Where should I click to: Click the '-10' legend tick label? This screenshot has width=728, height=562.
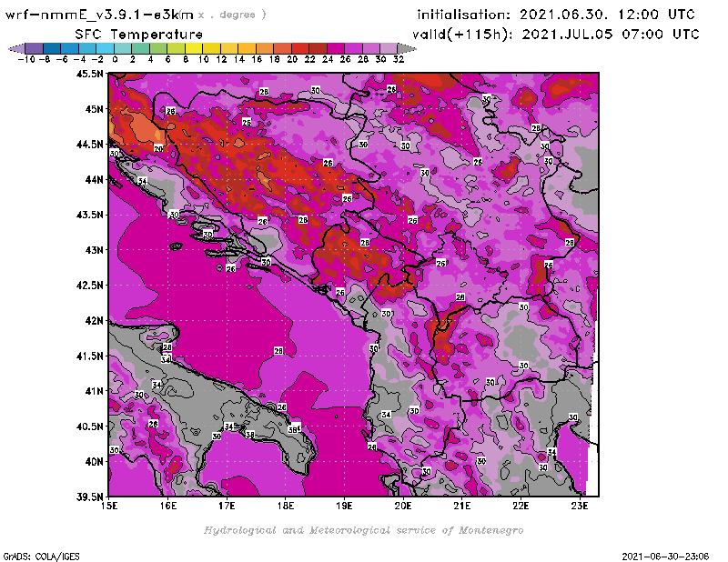coord(26,59)
